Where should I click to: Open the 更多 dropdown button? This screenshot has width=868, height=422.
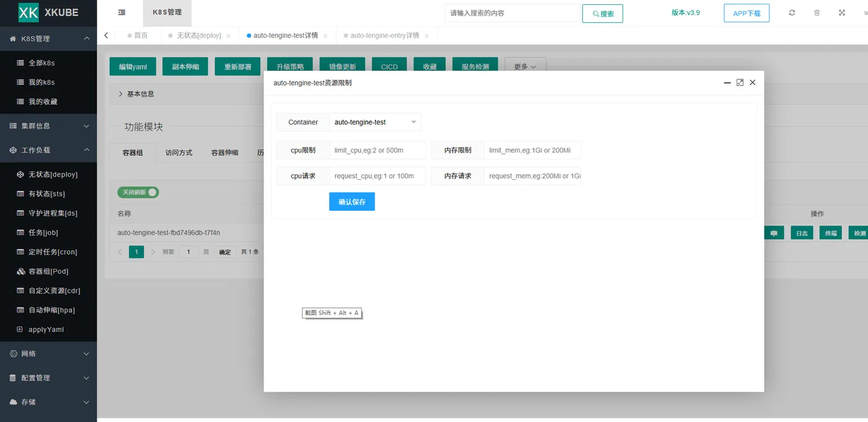coord(525,66)
